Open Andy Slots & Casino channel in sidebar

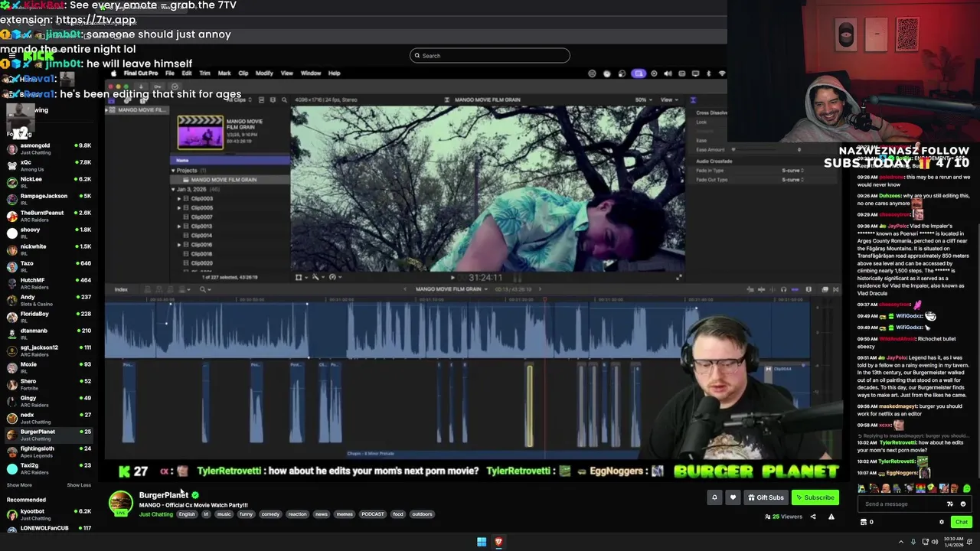[49, 300]
